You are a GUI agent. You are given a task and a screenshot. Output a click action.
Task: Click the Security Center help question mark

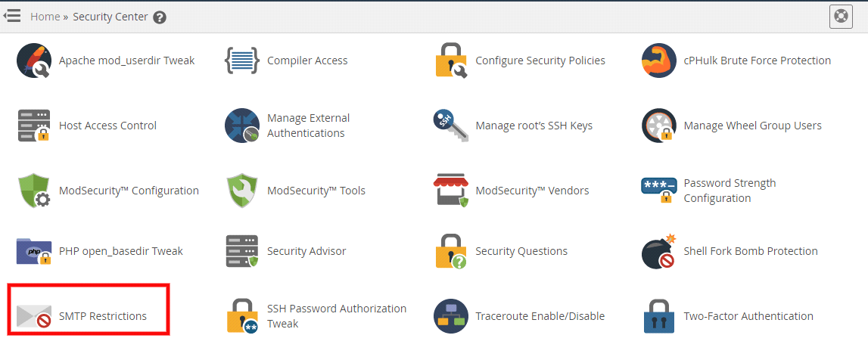click(160, 17)
